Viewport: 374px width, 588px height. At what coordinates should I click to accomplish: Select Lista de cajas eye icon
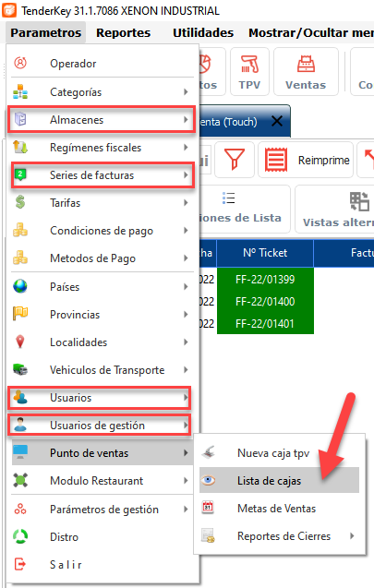coord(208,480)
